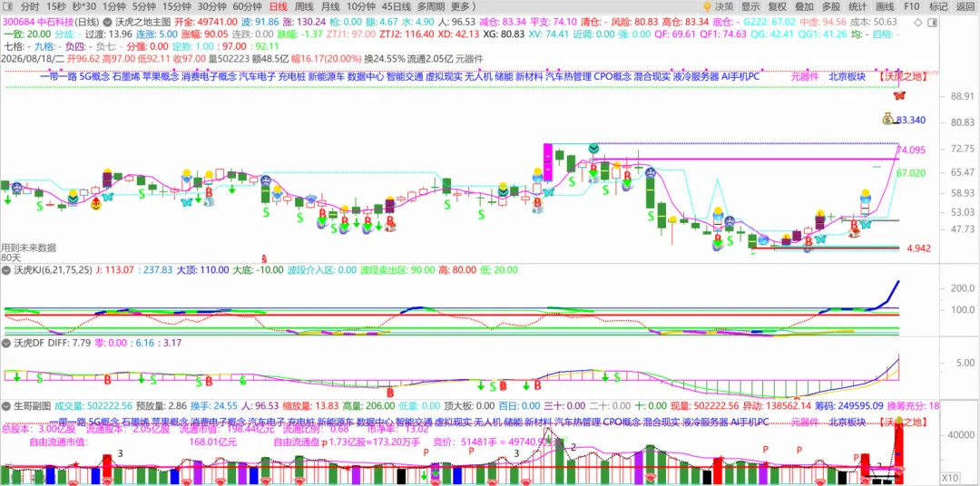Click the red butterfly marker near 88.91

tap(898, 95)
